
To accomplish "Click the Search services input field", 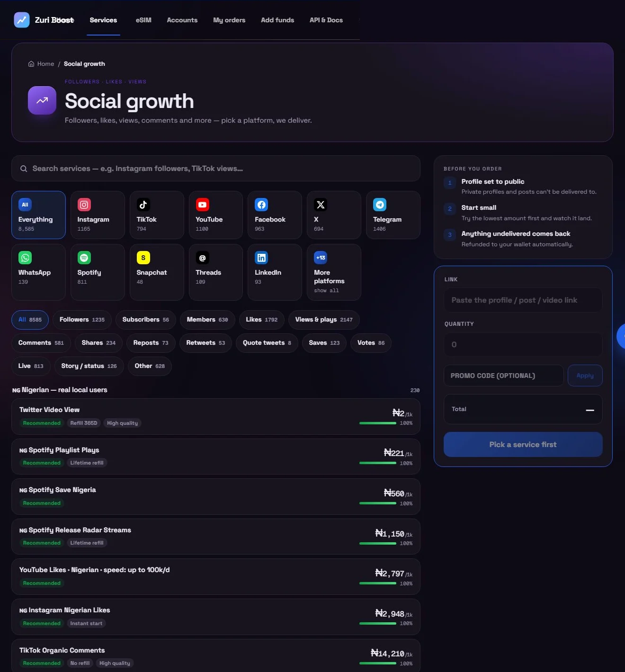I will coord(216,169).
